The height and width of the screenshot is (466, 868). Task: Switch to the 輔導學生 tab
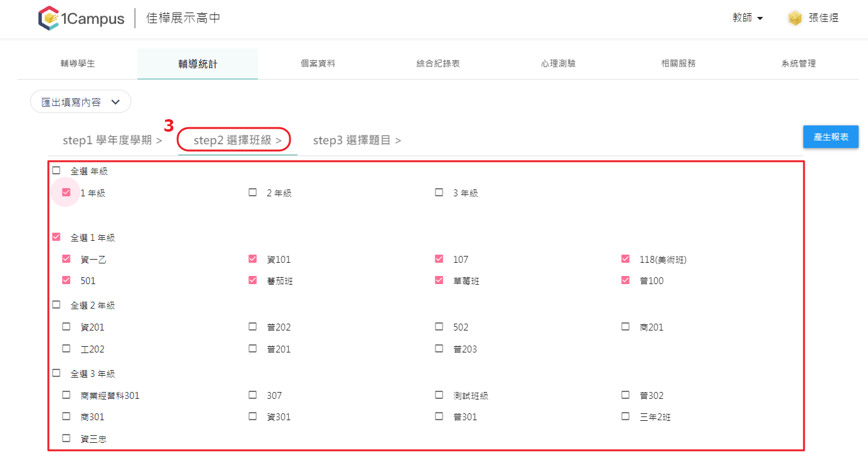tap(78, 63)
